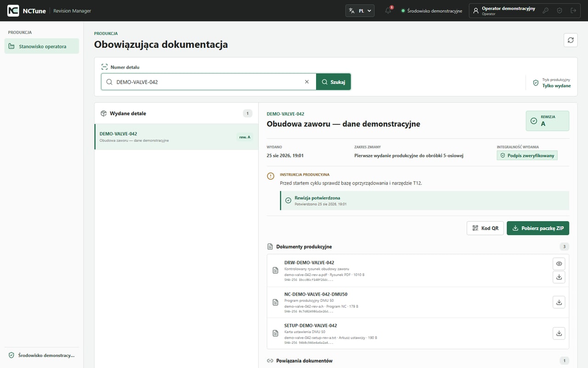Image resolution: width=588 pixels, height=368 pixels.
Task: Click the file icon of NC-DEMO-VALVE-042-DMU50
Action: tap(276, 302)
